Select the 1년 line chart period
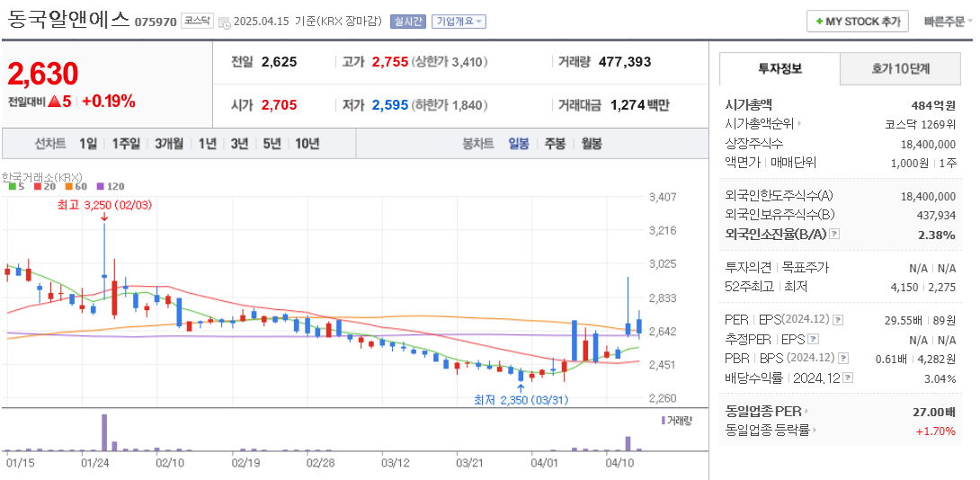980x480 pixels. click(x=207, y=144)
